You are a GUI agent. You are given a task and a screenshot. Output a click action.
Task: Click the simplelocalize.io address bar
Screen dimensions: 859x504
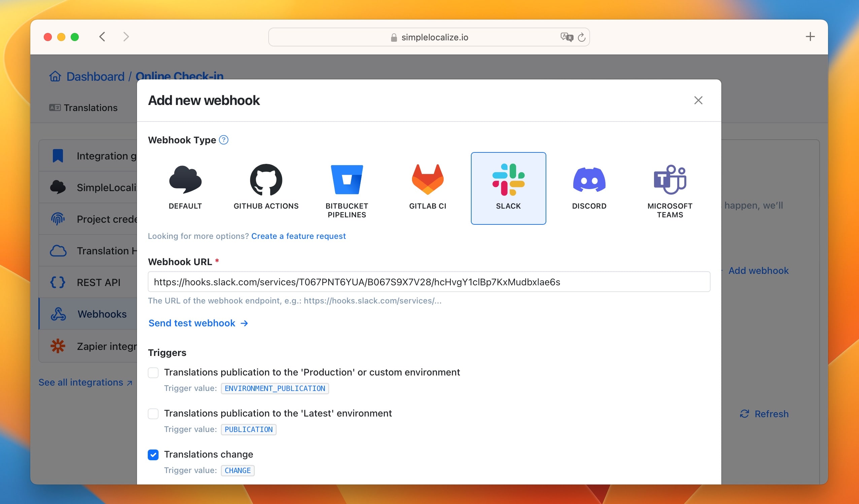429,37
